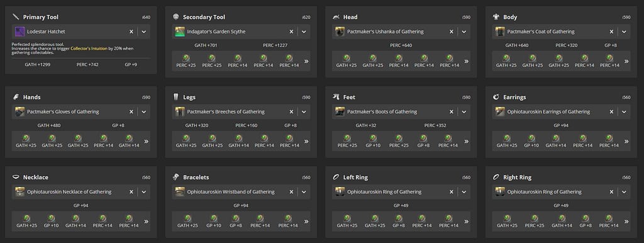Open the Necklace slot item dropdown
The image size is (644, 243).
point(144,192)
